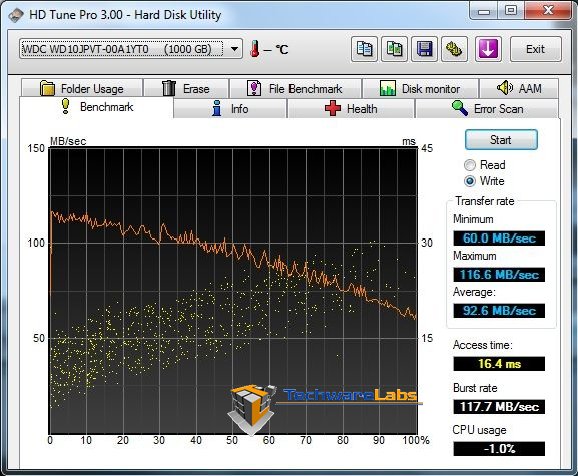Select the Read radio button
The height and width of the screenshot is (476, 578).
[x=470, y=165]
